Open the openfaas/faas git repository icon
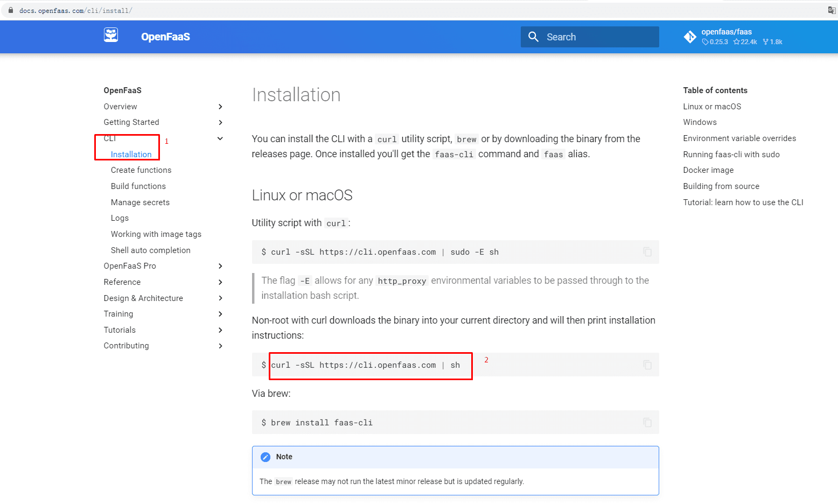The width and height of the screenshot is (838, 504). pos(690,37)
